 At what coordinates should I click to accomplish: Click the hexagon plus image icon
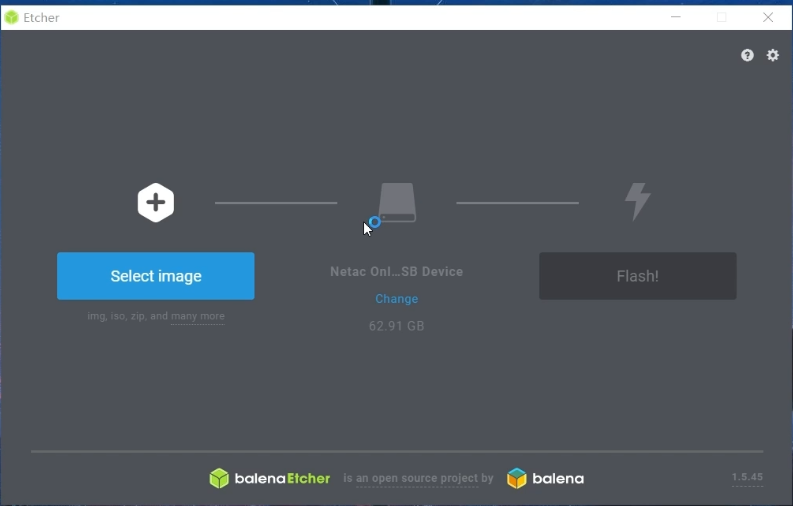point(156,203)
